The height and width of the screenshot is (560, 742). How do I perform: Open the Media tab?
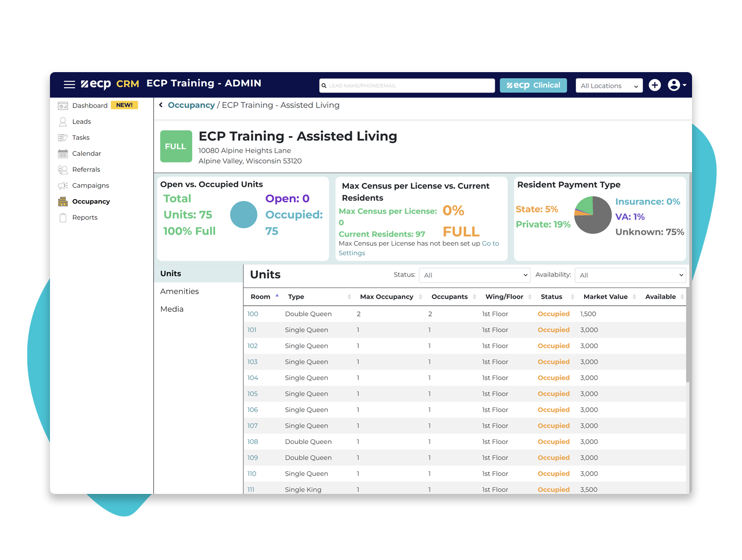[x=172, y=309]
